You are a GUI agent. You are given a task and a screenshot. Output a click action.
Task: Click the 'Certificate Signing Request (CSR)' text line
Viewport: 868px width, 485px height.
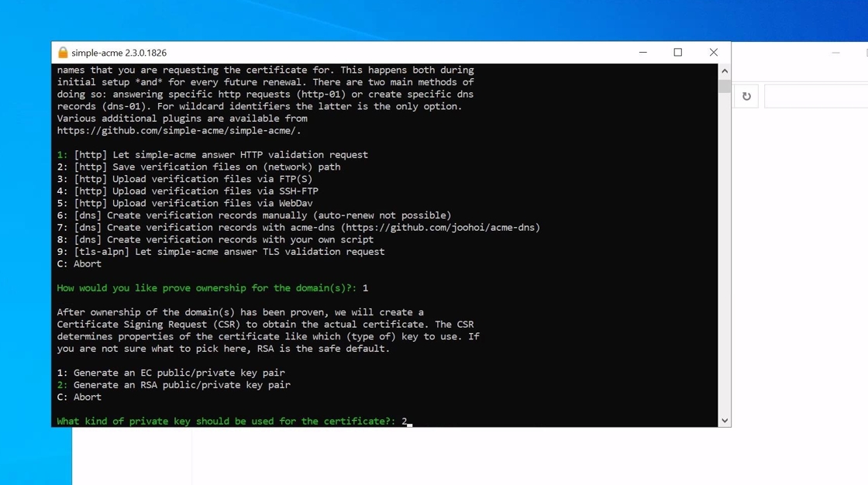pyautogui.click(x=265, y=325)
